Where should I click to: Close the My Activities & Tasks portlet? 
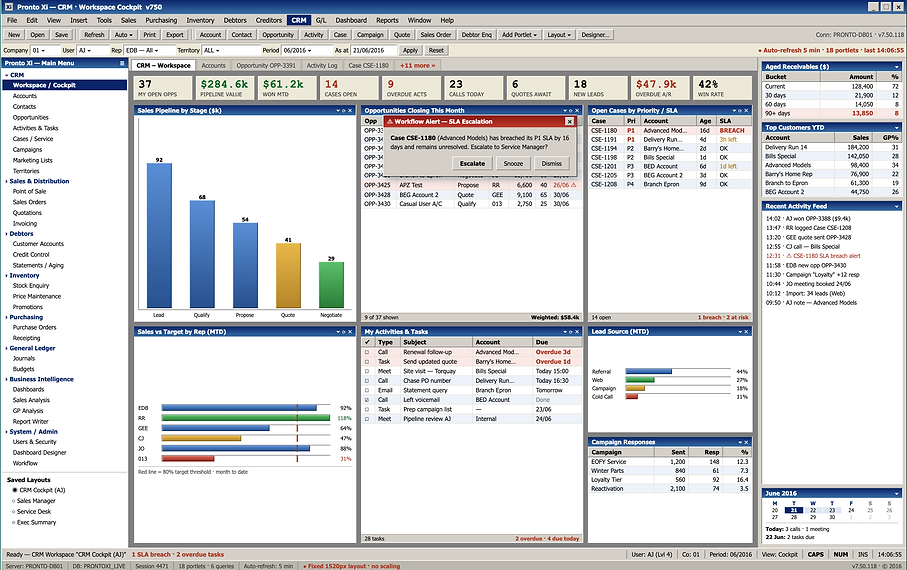pos(577,332)
